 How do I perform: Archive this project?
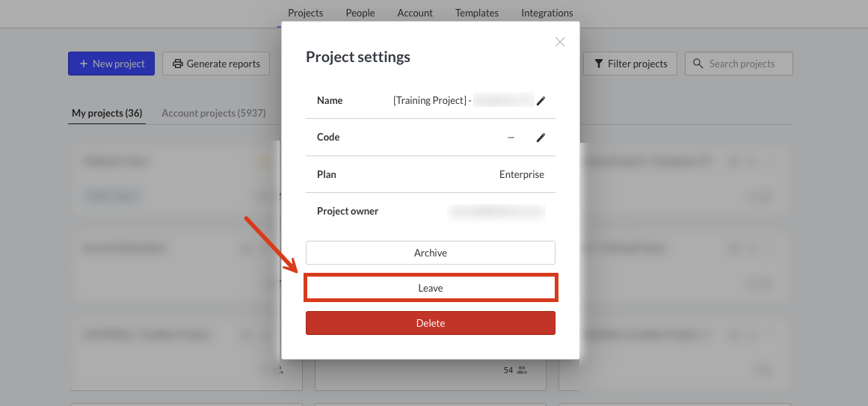point(430,253)
